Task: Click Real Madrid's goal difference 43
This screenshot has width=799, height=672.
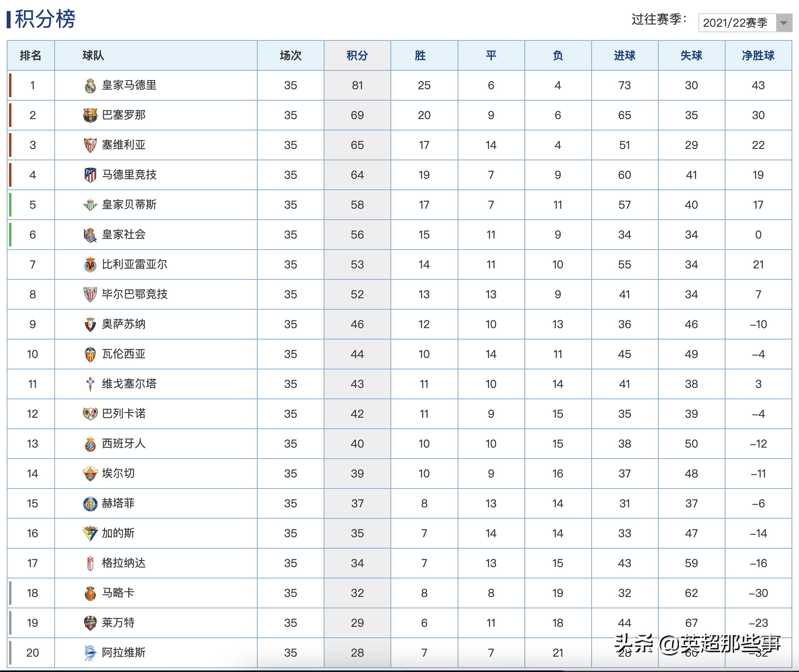Action: click(758, 86)
